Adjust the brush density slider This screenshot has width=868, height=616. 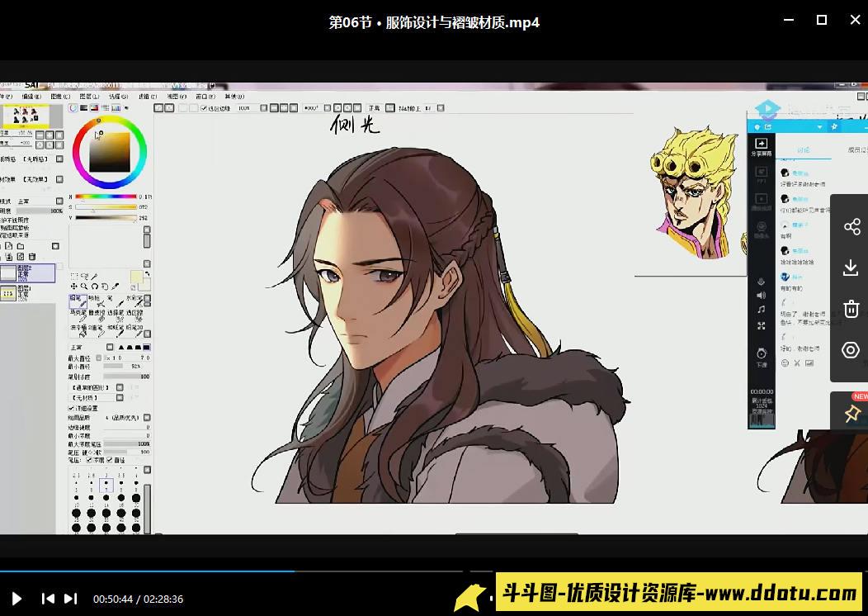point(126,377)
